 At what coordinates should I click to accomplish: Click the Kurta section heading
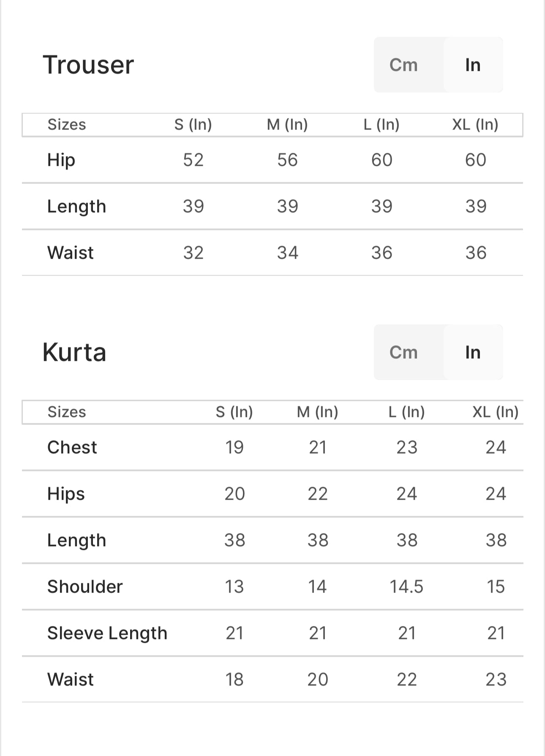[74, 352]
